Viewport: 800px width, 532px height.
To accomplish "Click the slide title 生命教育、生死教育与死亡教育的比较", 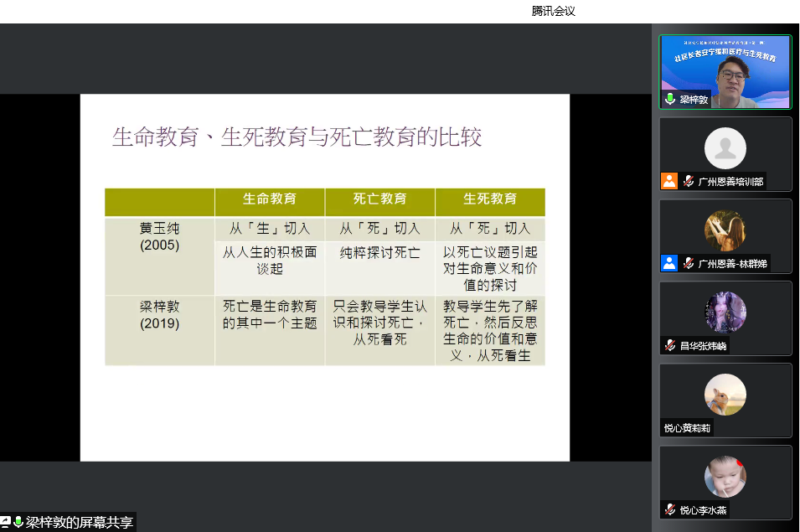I will pos(297,137).
